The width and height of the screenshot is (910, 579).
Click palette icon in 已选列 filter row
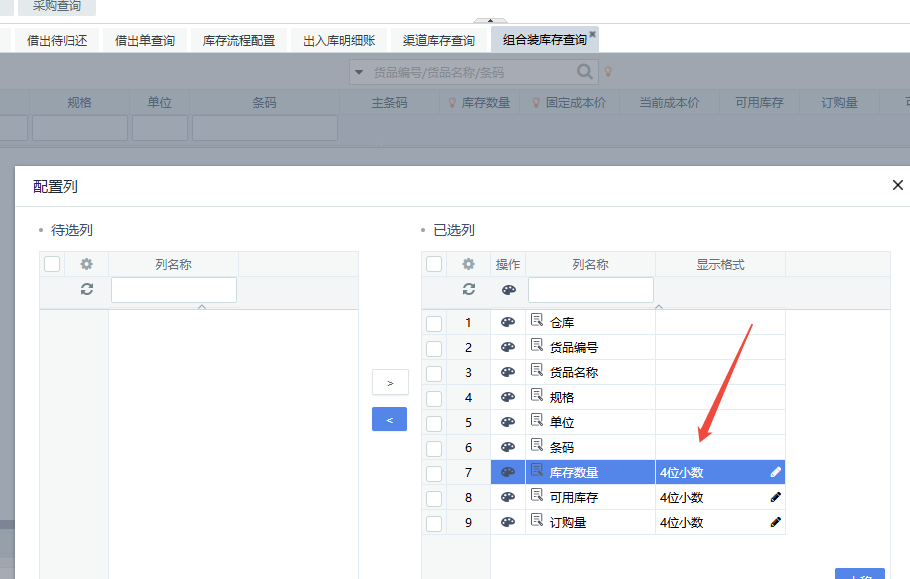tap(508, 290)
